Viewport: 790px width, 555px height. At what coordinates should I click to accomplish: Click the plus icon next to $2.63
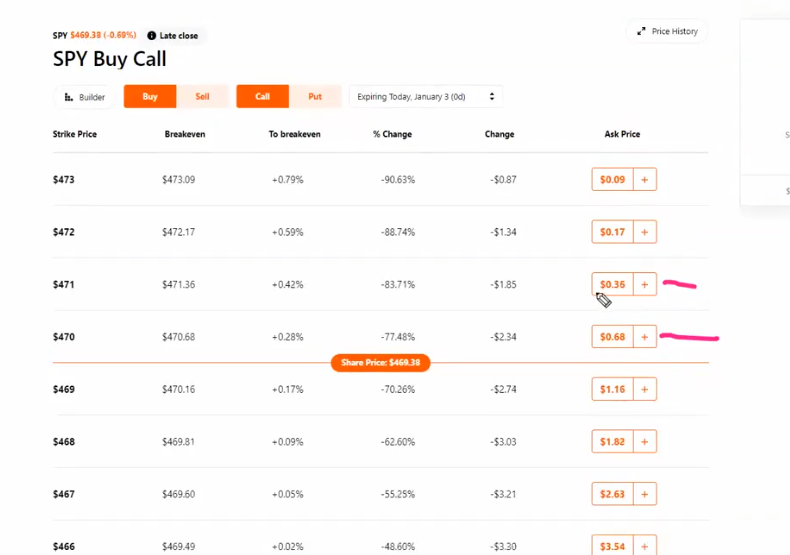pos(645,493)
